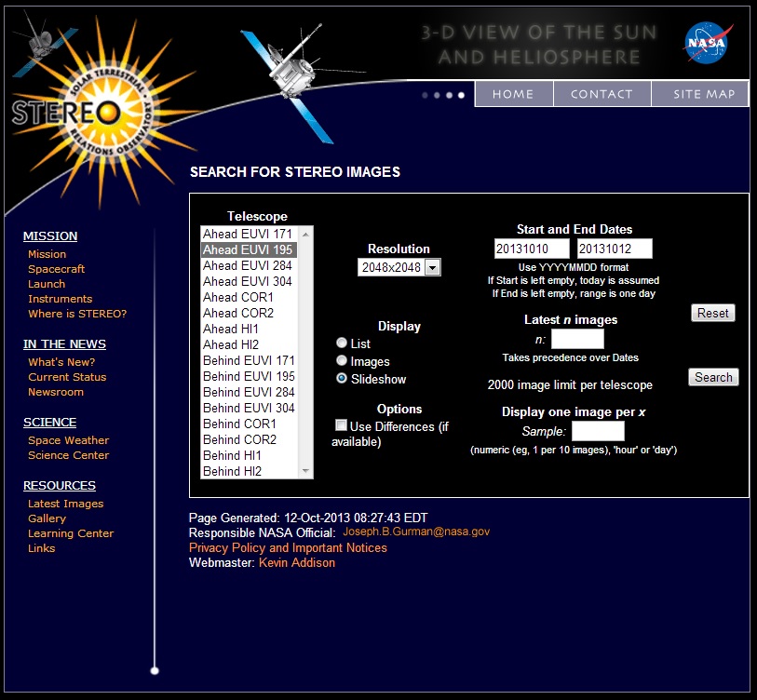The height and width of the screenshot is (700, 757).
Task: Select the Images display option
Action: tap(342, 360)
